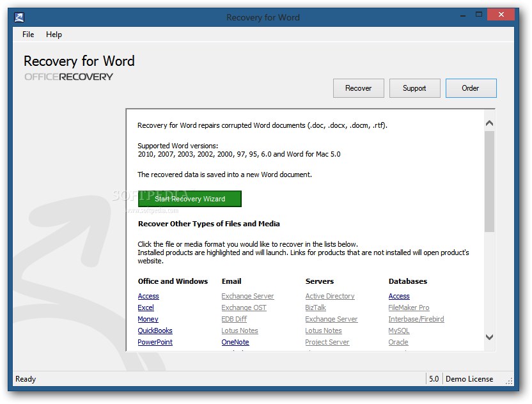532x404 pixels.
Task: Minimize the Recovery for Word window
Action: click(463, 15)
